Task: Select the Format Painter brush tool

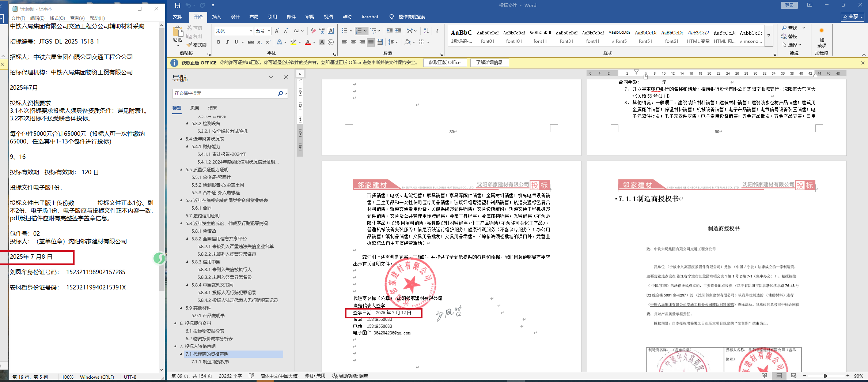Action: 196,45
